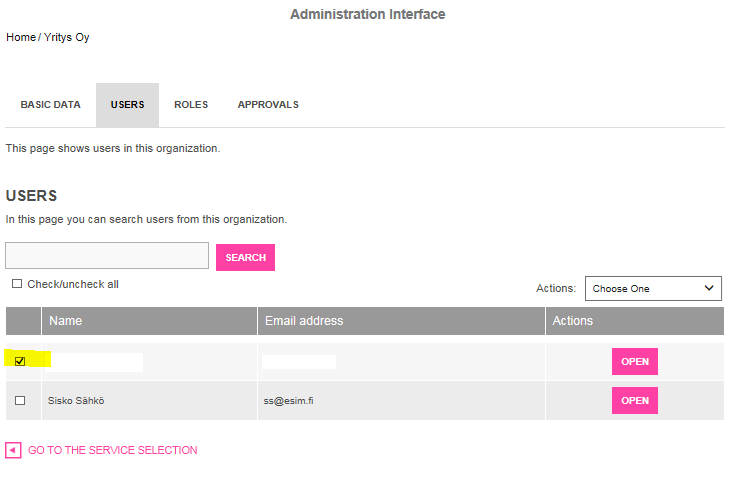The height and width of the screenshot is (481, 735).
Task: Open the Approvals tab
Action: [268, 105]
